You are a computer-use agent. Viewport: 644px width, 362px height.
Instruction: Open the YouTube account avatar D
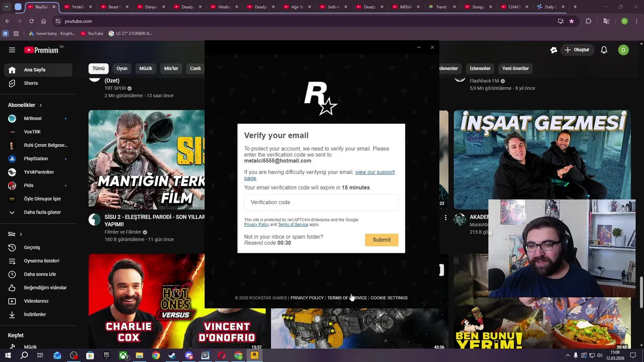(x=623, y=50)
